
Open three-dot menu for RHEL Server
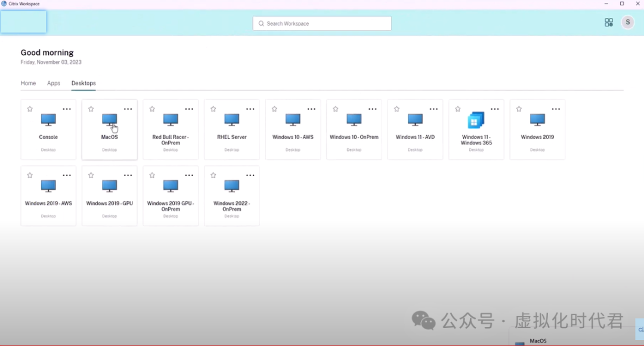click(250, 109)
